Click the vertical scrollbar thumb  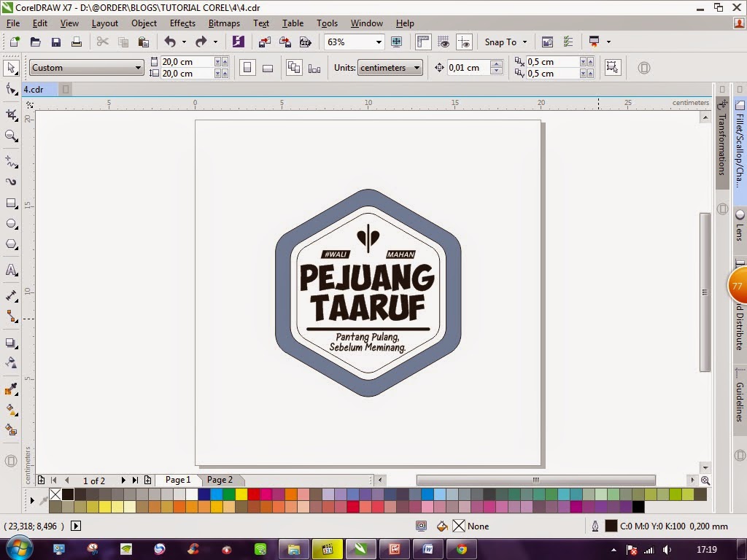705,292
